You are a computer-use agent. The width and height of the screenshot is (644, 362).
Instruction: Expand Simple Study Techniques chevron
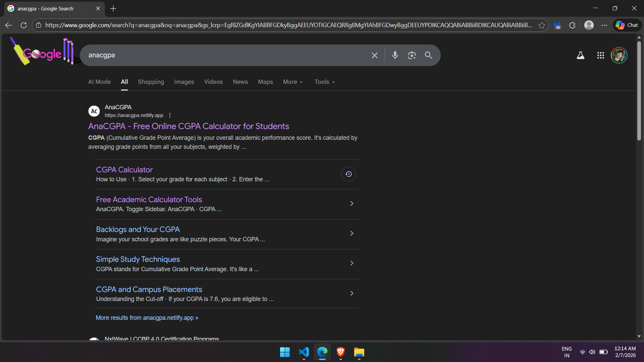point(352,263)
